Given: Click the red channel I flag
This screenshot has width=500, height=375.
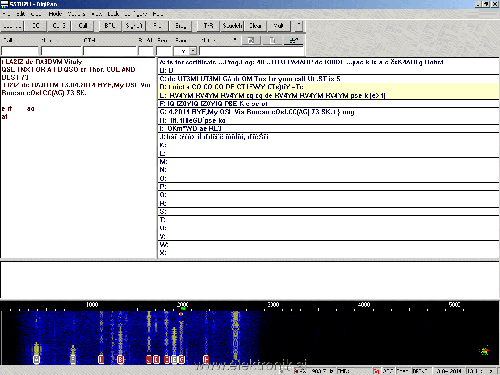Looking at the screenshot, I should click(x=101, y=359).
